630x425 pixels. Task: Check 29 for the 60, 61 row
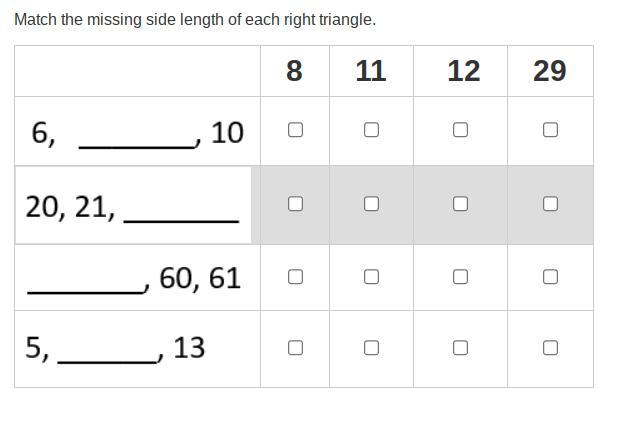coord(550,277)
